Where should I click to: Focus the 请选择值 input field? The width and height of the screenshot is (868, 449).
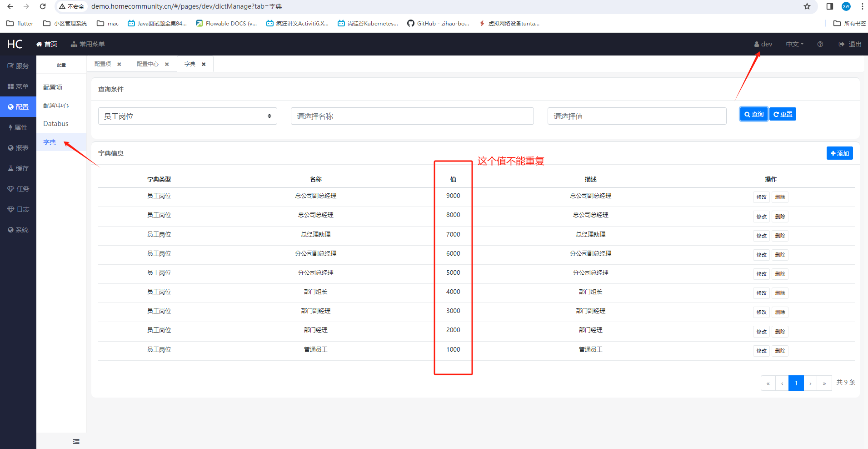[x=637, y=116]
